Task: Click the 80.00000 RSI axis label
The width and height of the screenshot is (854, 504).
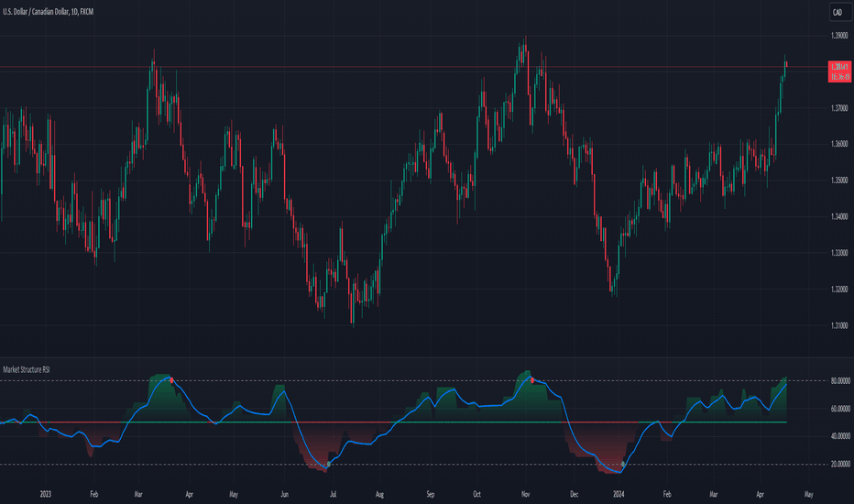Action: 840,380
